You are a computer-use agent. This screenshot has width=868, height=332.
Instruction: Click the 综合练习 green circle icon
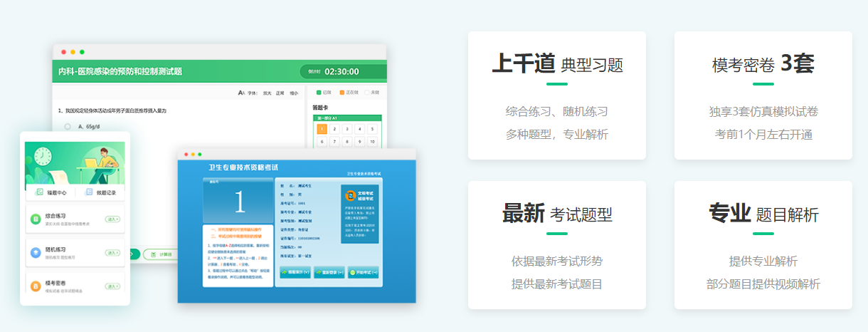(35, 219)
